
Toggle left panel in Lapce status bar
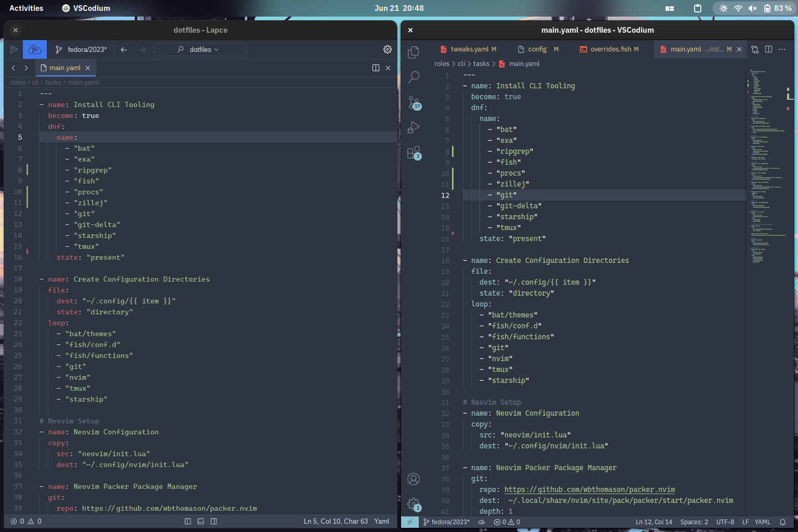pyautogui.click(x=188, y=521)
